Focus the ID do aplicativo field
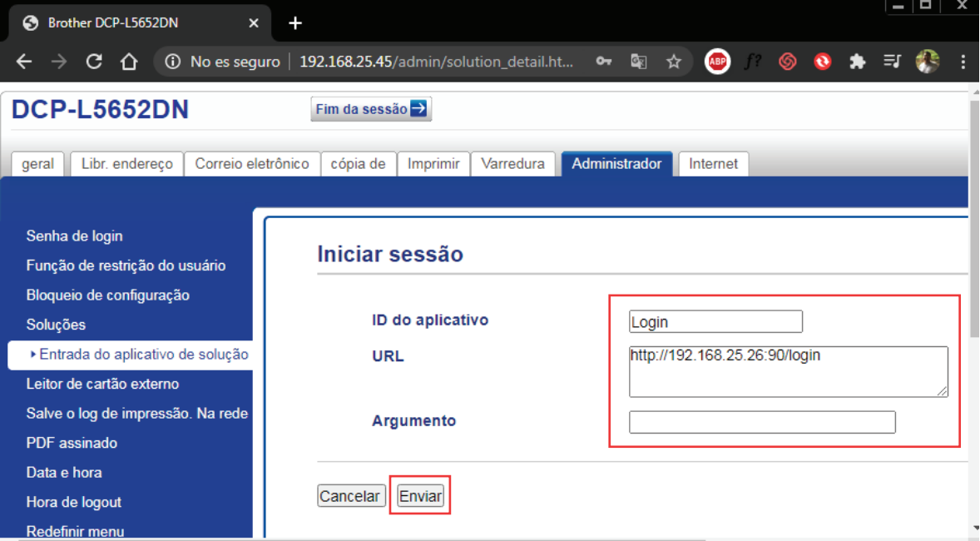Image resolution: width=980 pixels, height=541 pixels. coord(715,322)
